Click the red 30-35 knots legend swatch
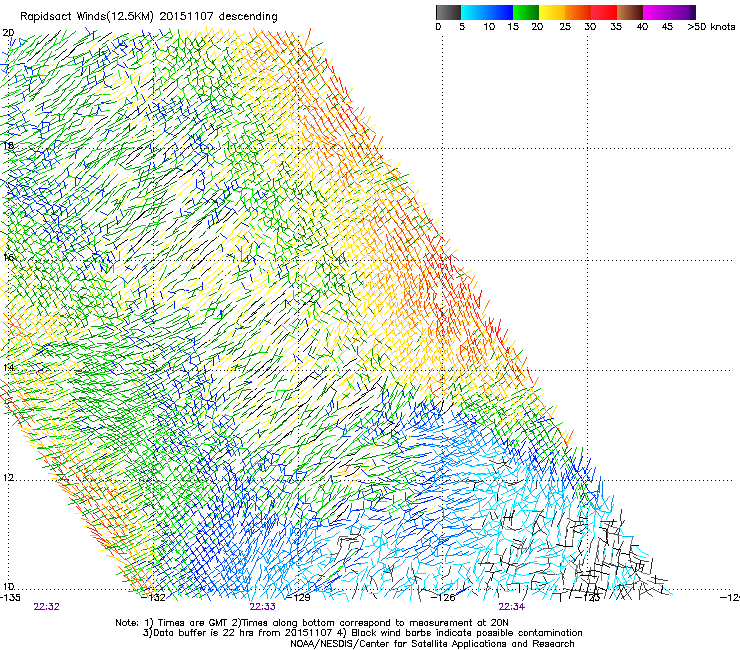740x650 pixels. coord(604,12)
